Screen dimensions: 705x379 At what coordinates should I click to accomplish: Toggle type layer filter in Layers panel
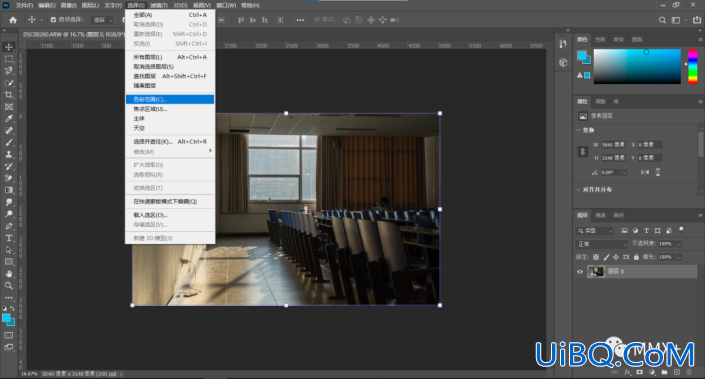coord(646,231)
